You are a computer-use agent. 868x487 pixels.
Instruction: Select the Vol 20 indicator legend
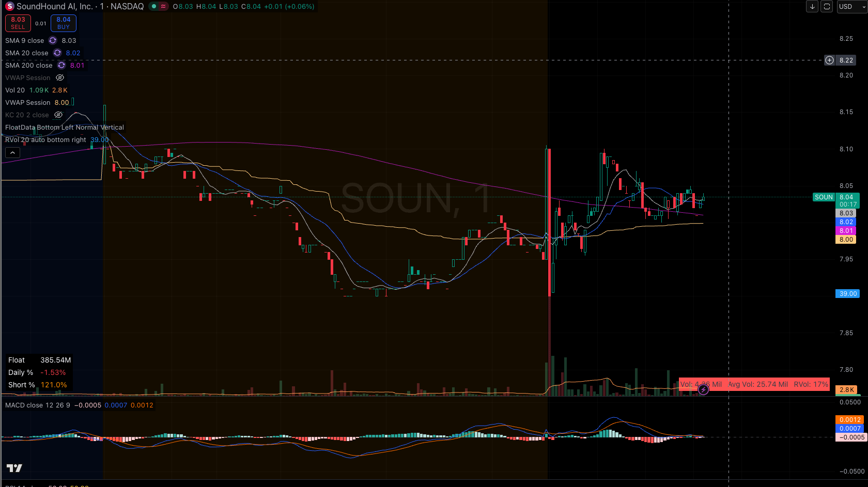pos(15,90)
